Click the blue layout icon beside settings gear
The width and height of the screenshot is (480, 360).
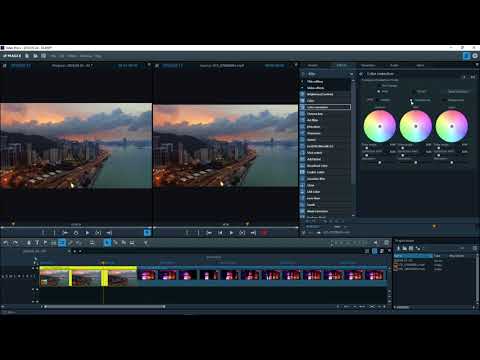pyautogui.click(x=466, y=56)
